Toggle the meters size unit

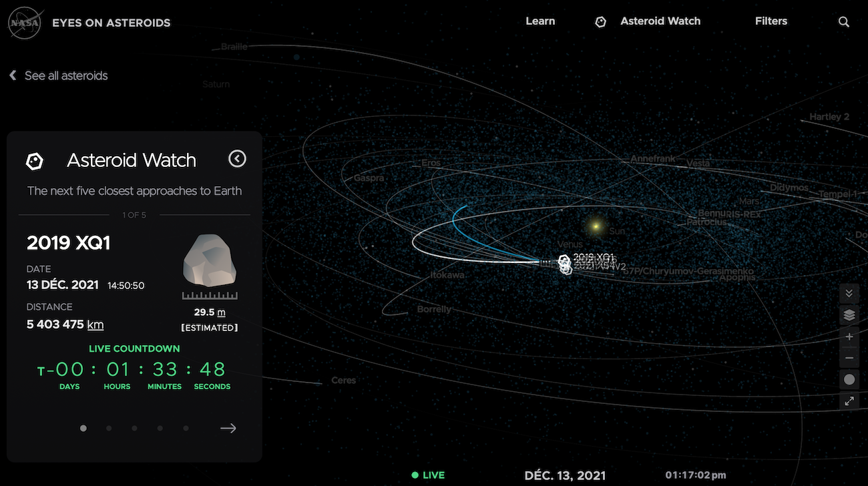pos(221,312)
